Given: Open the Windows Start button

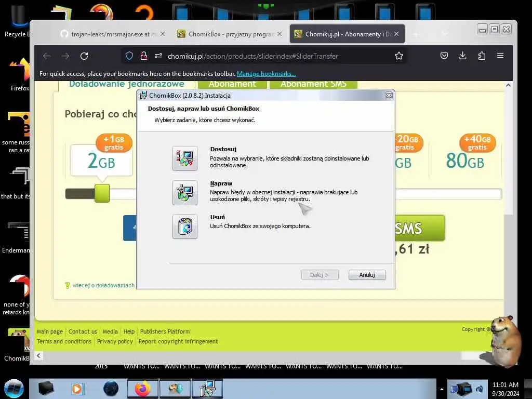Looking at the screenshot, I should tap(14, 389).
